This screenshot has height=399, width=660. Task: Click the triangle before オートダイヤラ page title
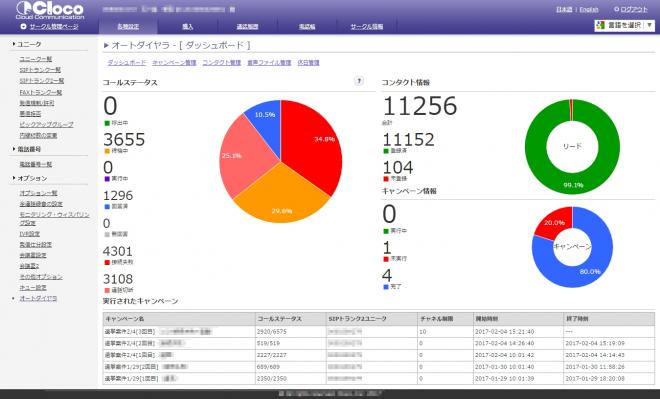point(106,45)
